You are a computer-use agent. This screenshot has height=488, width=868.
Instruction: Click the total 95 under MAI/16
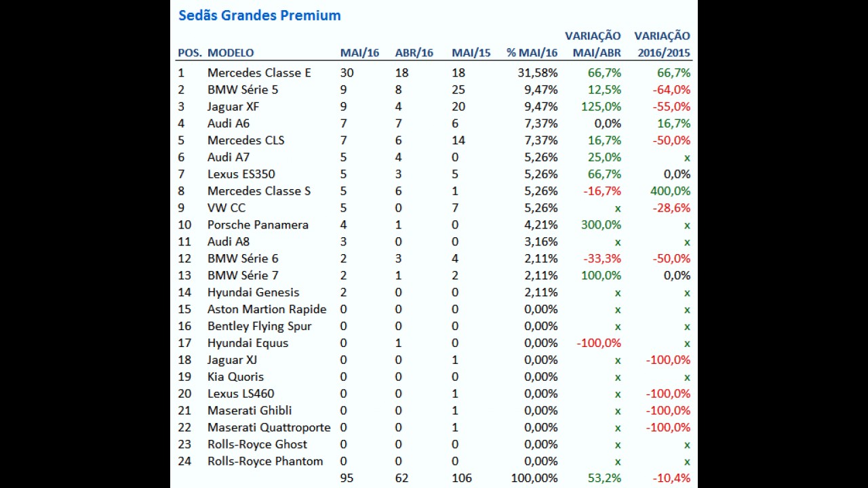pyautogui.click(x=347, y=479)
